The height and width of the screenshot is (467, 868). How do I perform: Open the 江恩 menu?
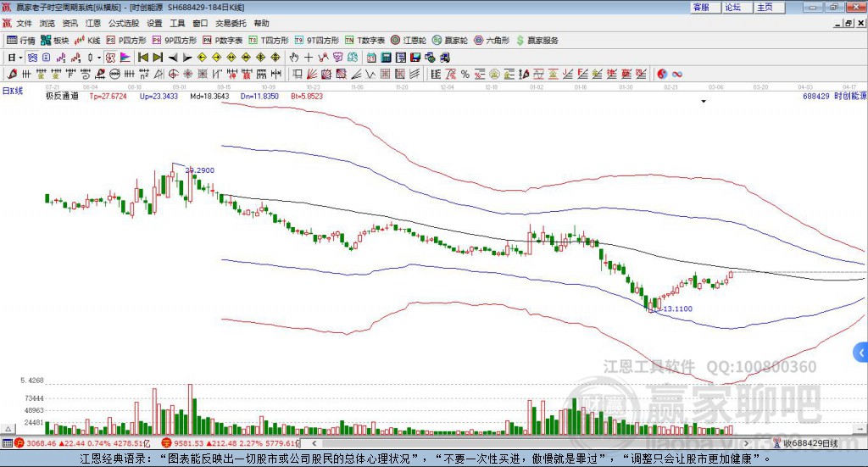[93, 23]
